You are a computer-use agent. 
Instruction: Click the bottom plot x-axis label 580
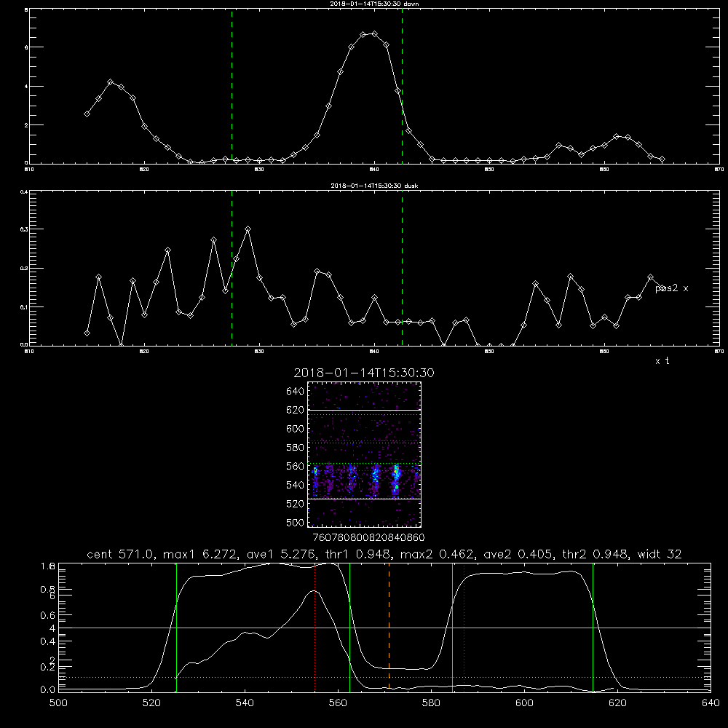point(431,703)
